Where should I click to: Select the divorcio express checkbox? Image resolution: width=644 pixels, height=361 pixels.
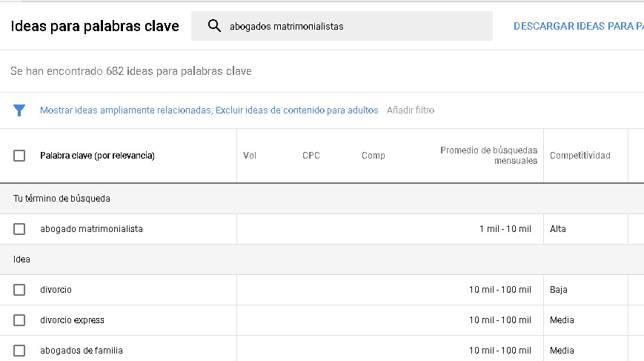coord(19,320)
